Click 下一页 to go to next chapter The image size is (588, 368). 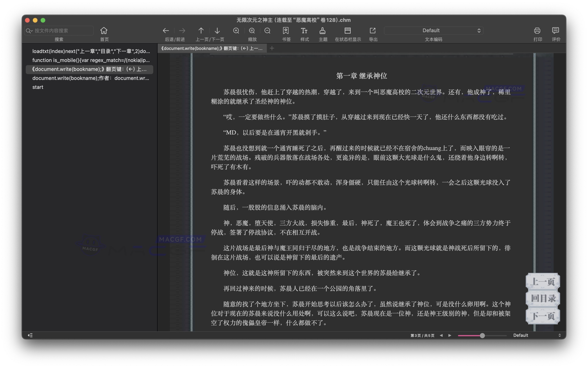[x=543, y=316]
